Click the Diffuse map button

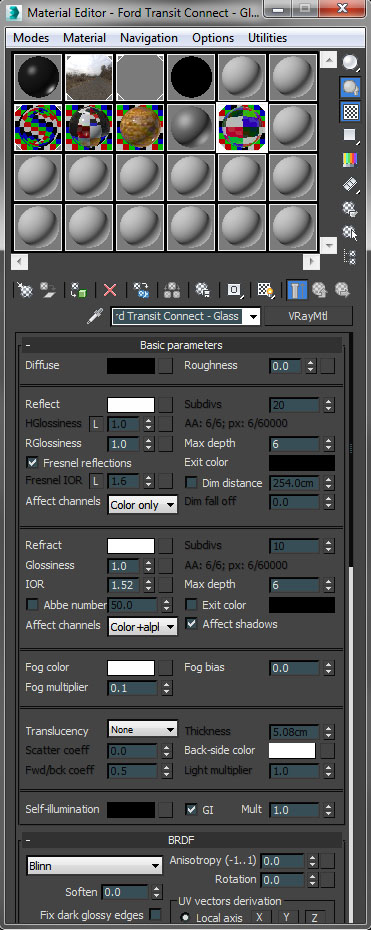point(166,366)
